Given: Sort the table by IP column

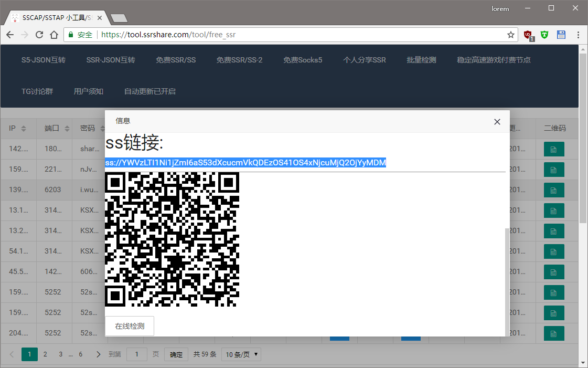Looking at the screenshot, I should [24, 129].
